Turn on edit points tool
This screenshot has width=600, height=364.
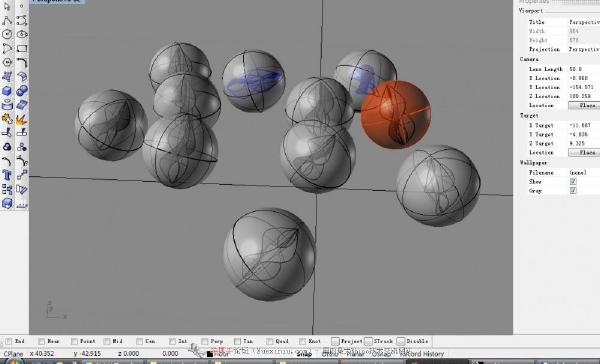click(7, 161)
